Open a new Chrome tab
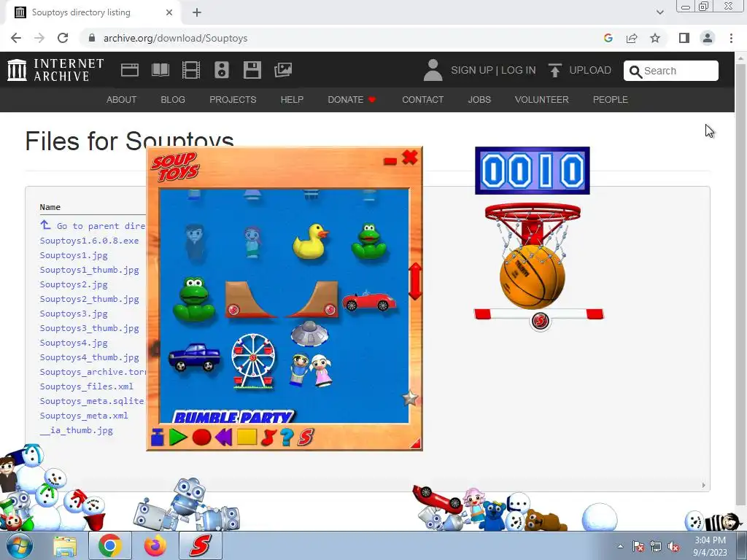Image resolution: width=747 pixels, height=560 pixels. pyautogui.click(x=197, y=12)
